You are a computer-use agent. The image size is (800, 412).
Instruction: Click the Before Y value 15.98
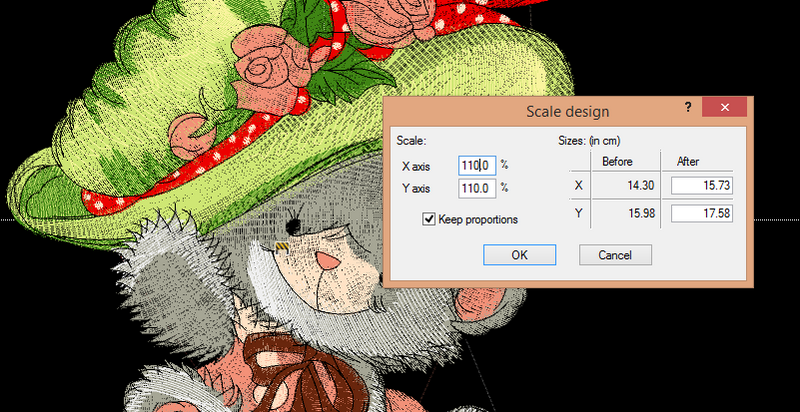641,213
